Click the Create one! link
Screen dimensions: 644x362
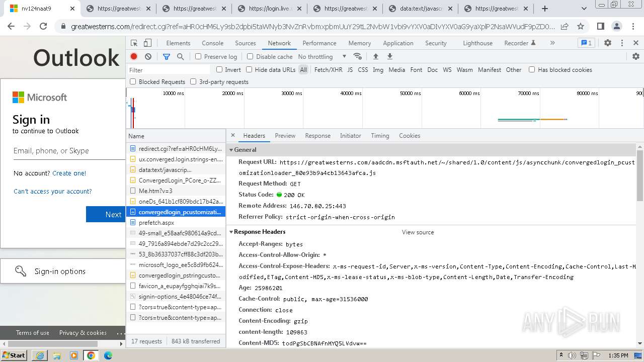pyautogui.click(x=69, y=173)
